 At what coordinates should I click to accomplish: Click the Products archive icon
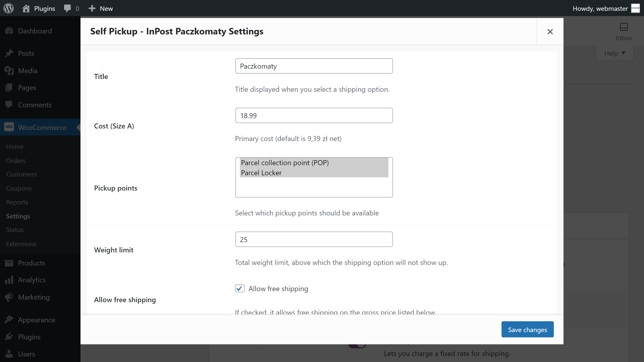(9, 263)
